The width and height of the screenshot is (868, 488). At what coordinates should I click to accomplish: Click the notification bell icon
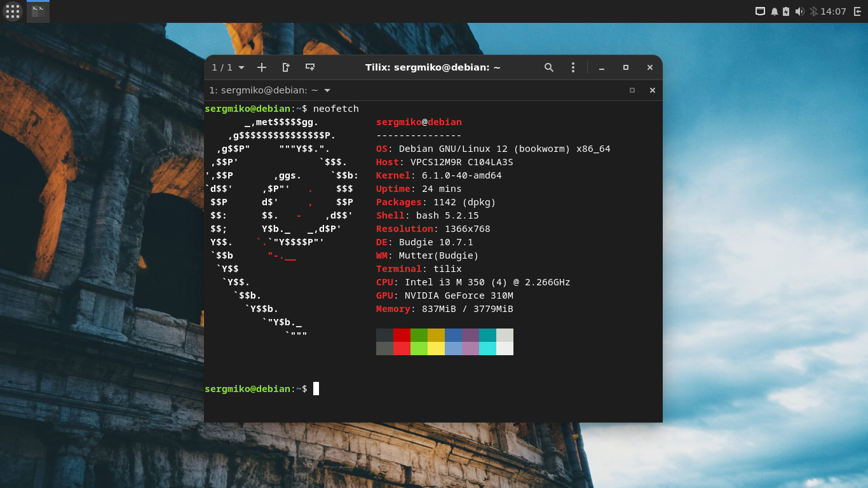tap(775, 11)
